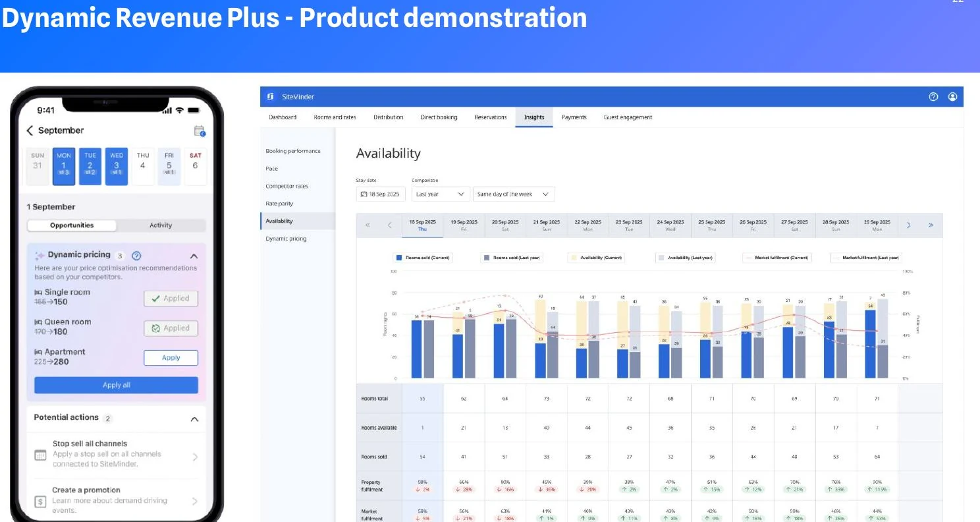This screenshot has width=980, height=522.
Task: Go to previous date with single left arrow
Action: [x=389, y=225]
